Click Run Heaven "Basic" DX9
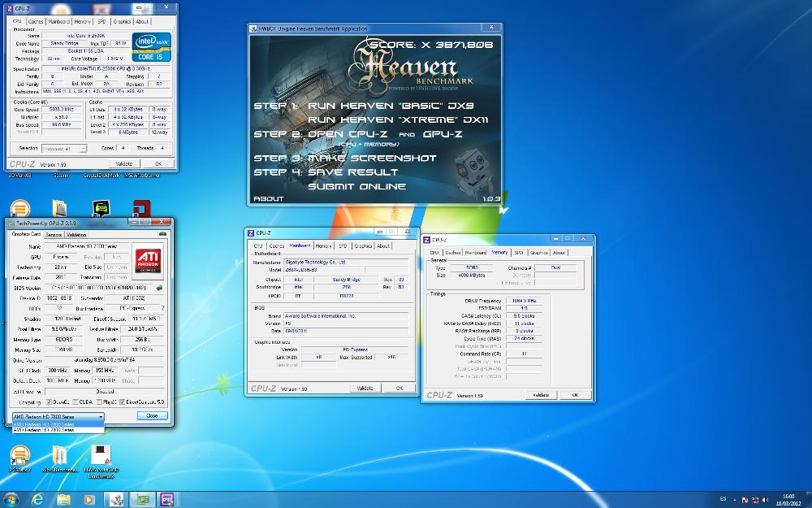The image size is (812, 508). 391,105
